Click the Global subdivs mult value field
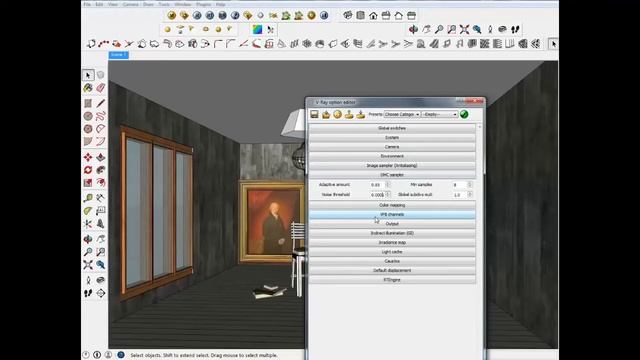Image resolution: width=640 pixels, height=360 pixels. click(459, 195)
